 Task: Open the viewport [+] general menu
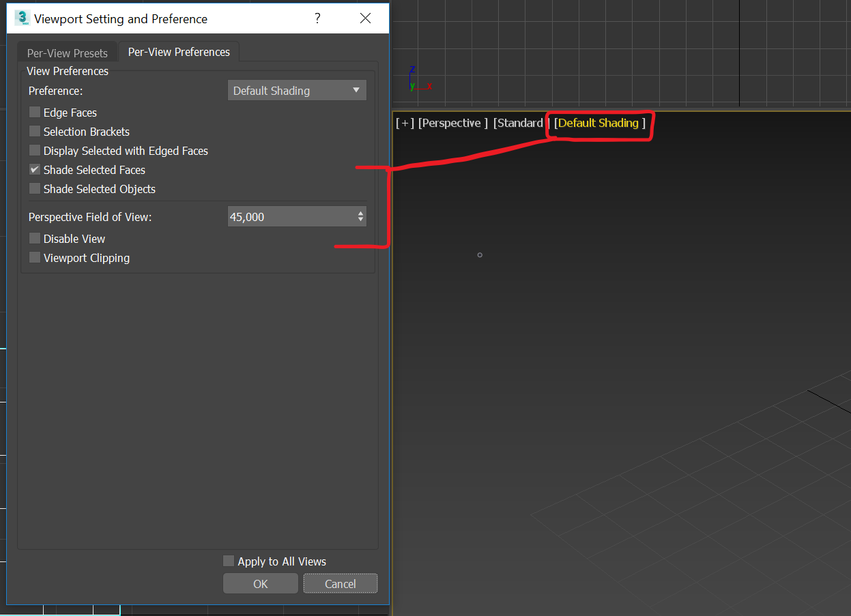pyautogui.click(x=405, y=123)
